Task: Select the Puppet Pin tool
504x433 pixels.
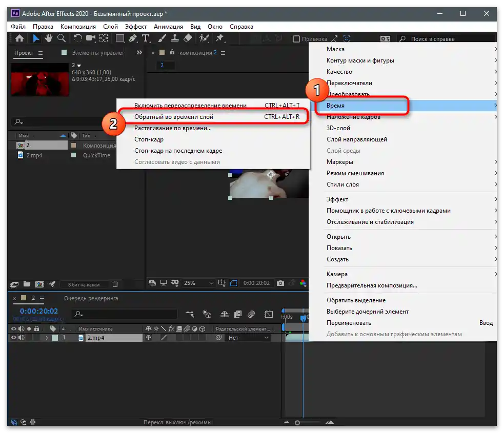Action: [x=220, y=38]
